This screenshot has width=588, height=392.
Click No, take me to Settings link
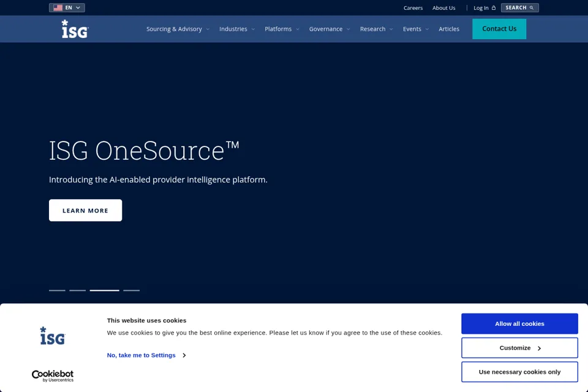pyautogui.click(x=141, y=355)
